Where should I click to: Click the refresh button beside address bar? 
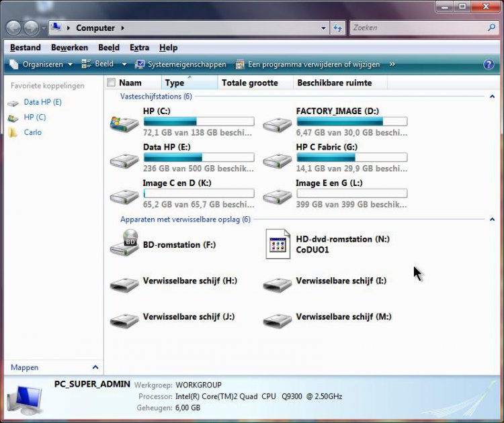click(x=337, y=28)
